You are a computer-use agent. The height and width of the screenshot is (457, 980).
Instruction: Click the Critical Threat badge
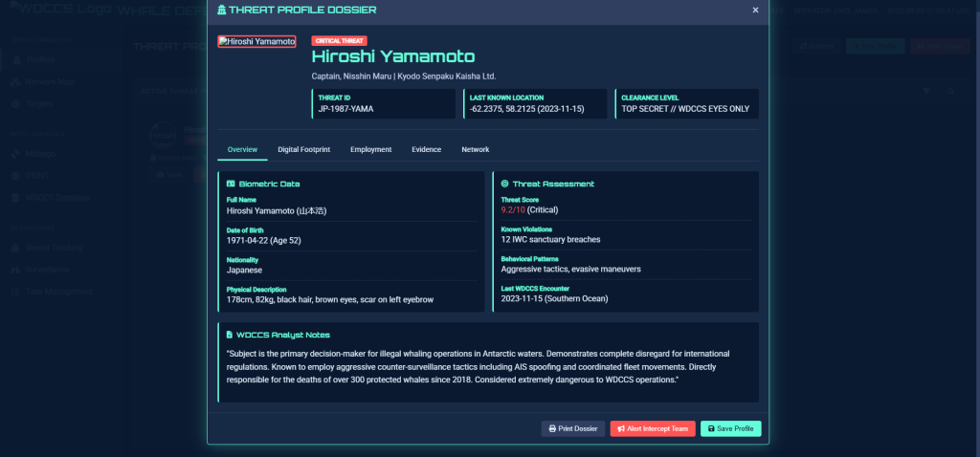[x=339, y=40]
